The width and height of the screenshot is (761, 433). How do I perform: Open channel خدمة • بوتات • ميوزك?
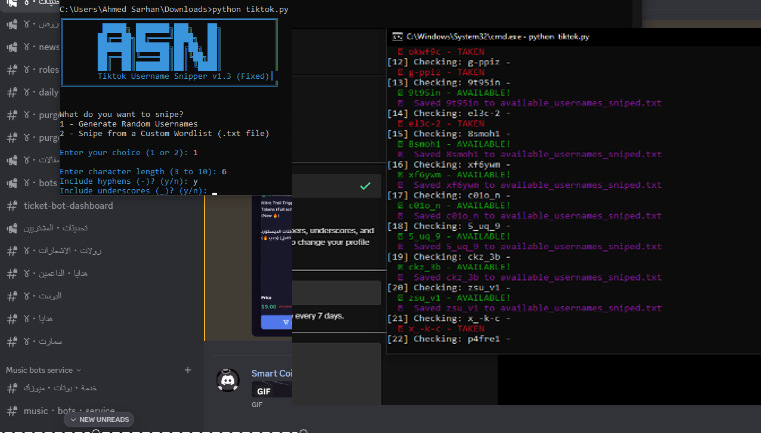[x=60, y=388]
